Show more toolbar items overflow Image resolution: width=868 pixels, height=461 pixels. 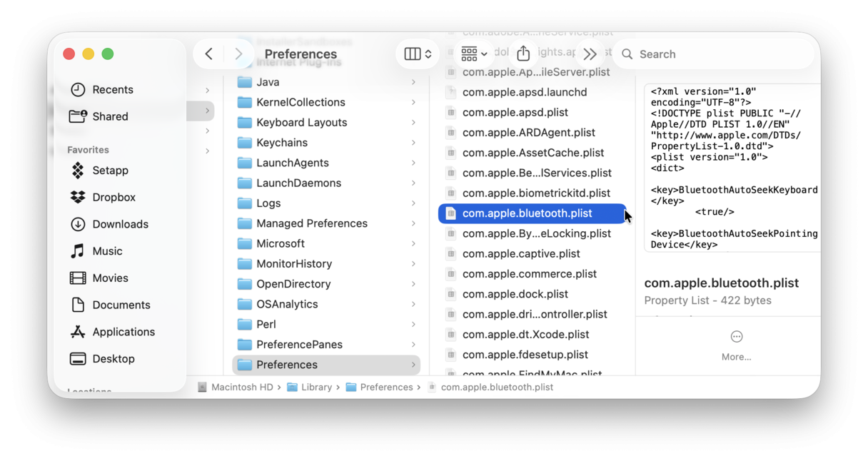590,54
